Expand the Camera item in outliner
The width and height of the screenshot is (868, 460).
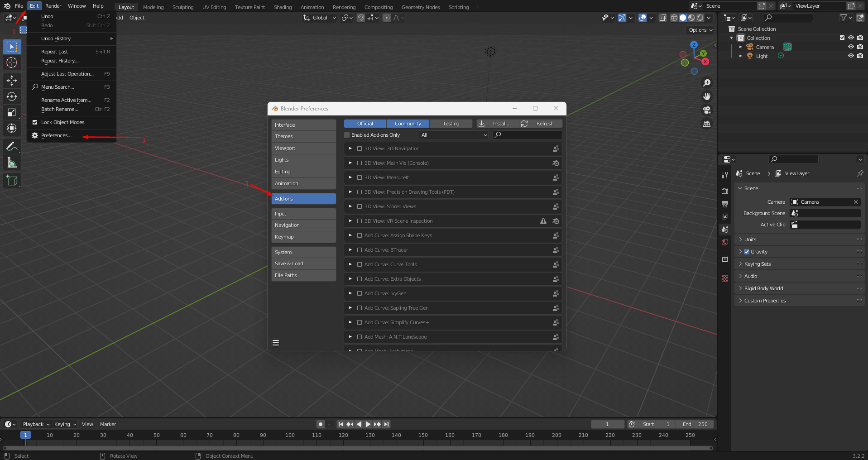click(741, 47)
